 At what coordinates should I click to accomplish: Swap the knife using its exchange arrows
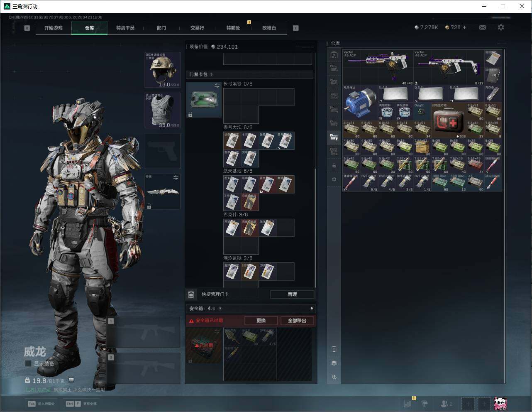[x=176, y=178]
